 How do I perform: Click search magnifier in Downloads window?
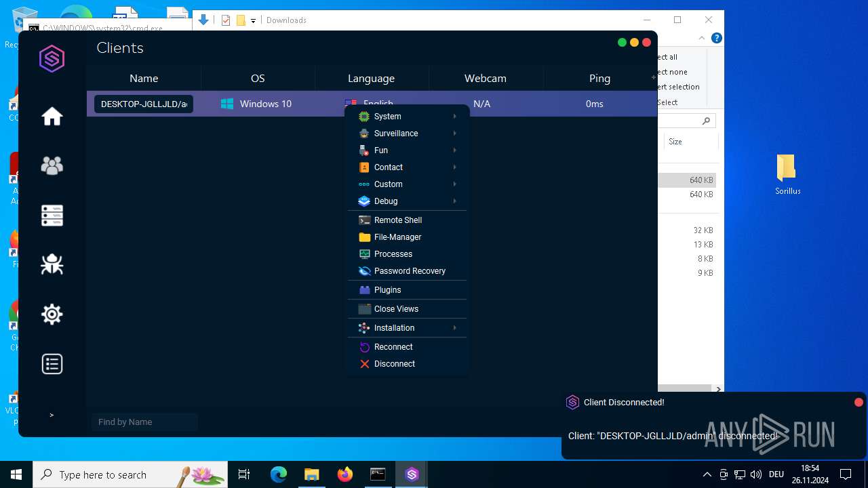pos(706,121)
